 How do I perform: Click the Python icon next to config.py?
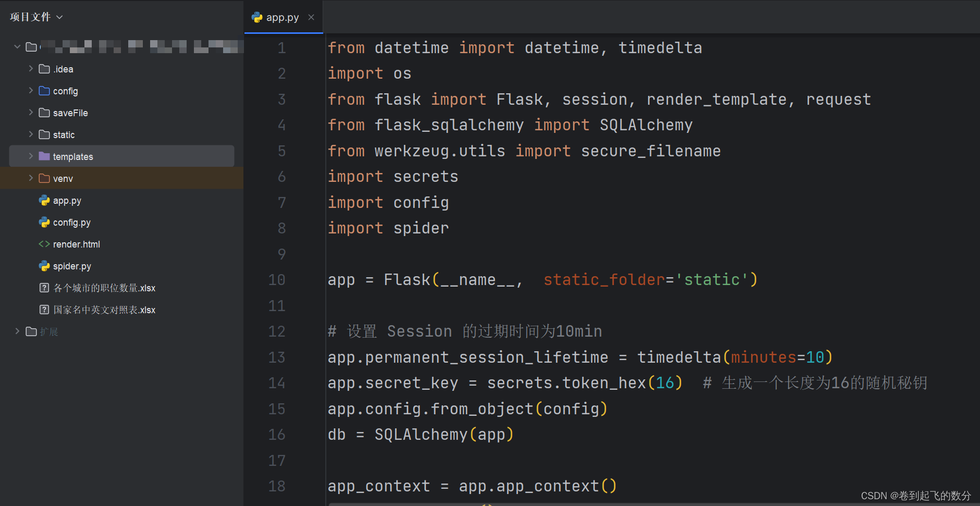point(44,222)
